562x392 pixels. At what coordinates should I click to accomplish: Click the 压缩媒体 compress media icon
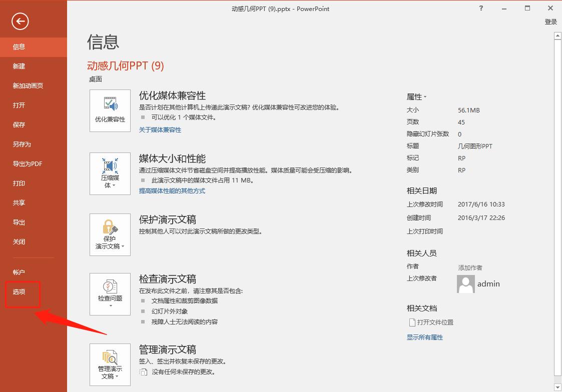click(x=110, y=170)
